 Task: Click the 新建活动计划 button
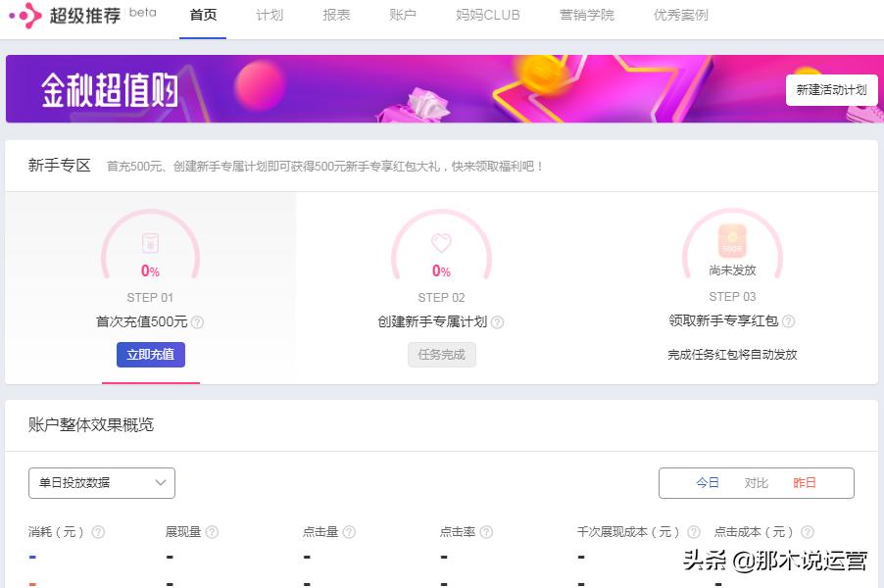coord(830,89)
